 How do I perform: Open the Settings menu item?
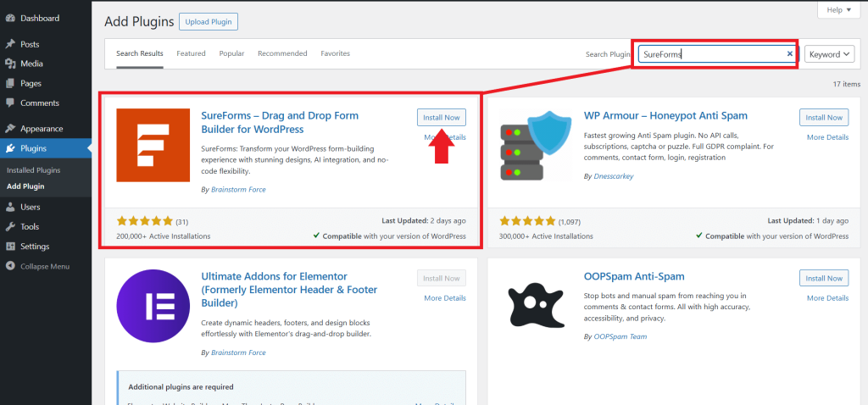coord(35,247)
